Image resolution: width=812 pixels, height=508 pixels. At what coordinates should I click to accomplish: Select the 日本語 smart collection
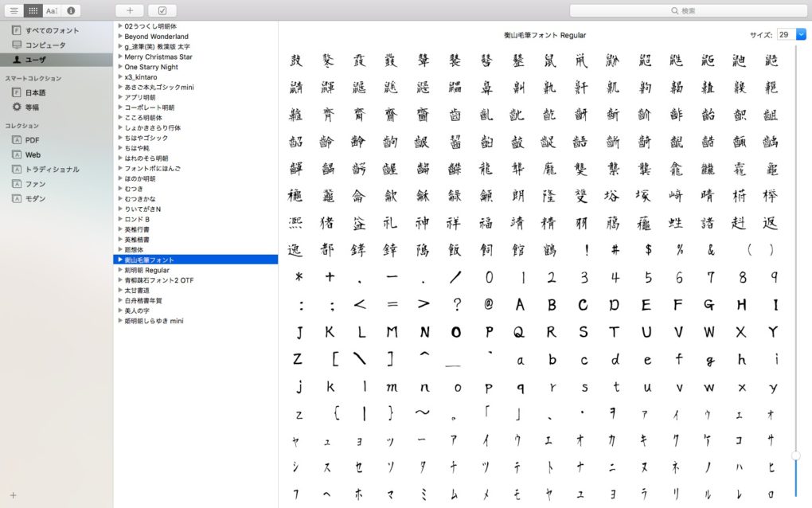(35, 92)
